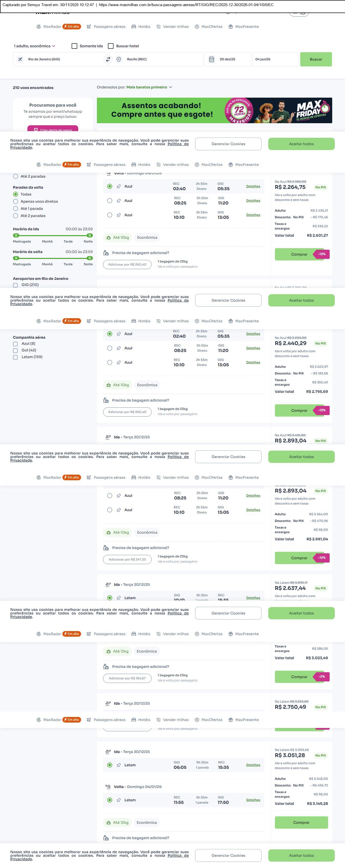Screen dimensions: 345x868
Task: Pin the Latam 06:05 GIG departure flight
Action: pyautogui.click(x=119, y=765)
